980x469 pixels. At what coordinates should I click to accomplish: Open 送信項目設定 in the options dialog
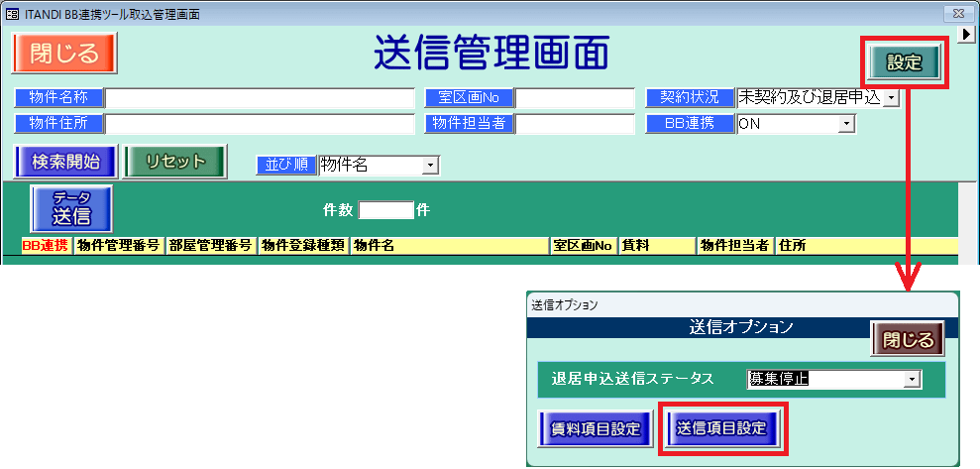(721, 429)
